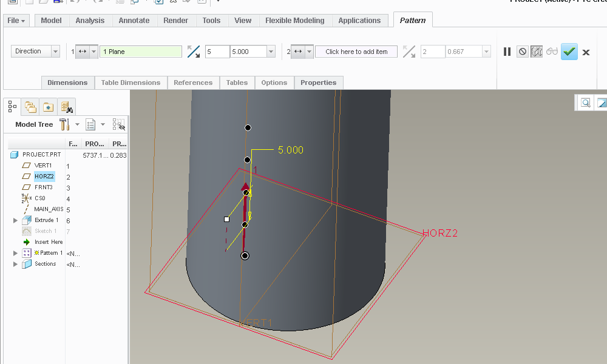Switch to the Render ribbon tab
The width and height of the screenshot is (607, 364).
tap(176, 21)
